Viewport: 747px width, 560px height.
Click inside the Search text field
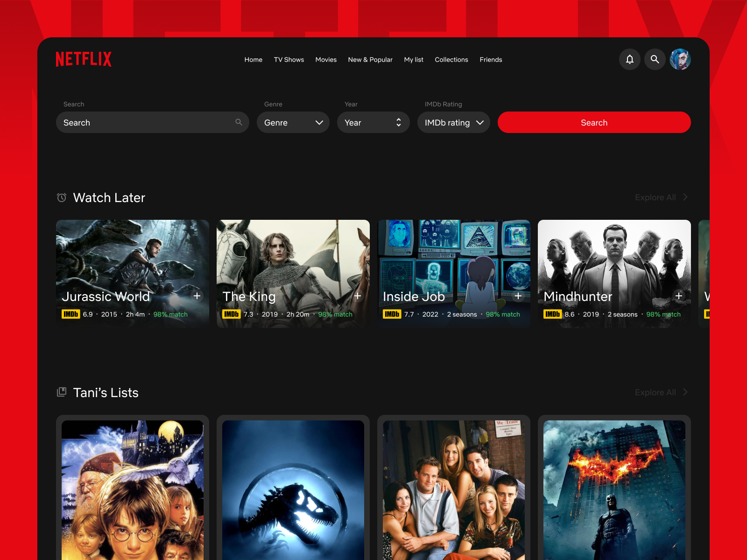(x=140, y=122)
